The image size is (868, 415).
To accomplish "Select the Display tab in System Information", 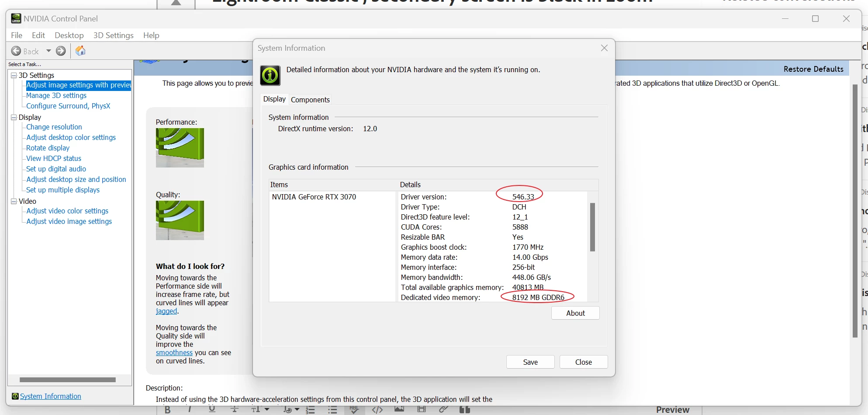I will [274, 99].
